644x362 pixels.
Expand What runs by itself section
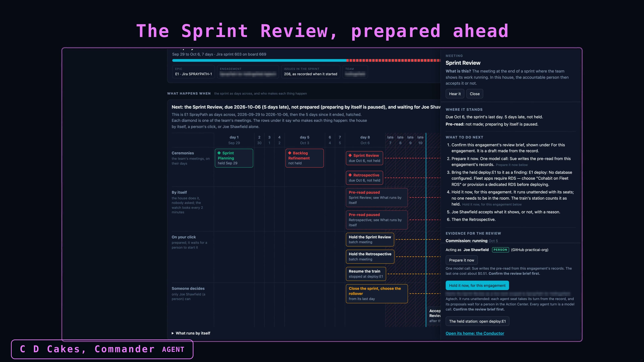coord(191,333)
